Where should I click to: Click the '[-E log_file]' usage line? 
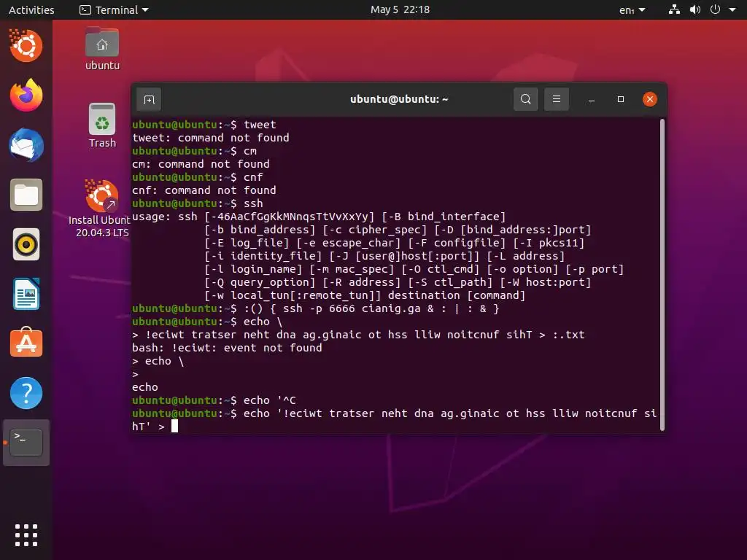coord(394,243)
